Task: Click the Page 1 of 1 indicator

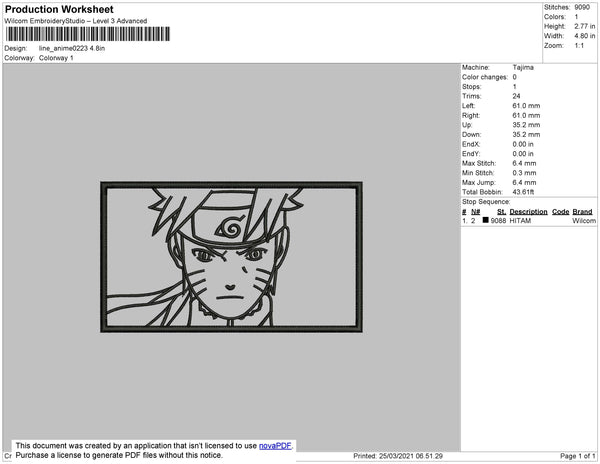Action: click(575, 456)
